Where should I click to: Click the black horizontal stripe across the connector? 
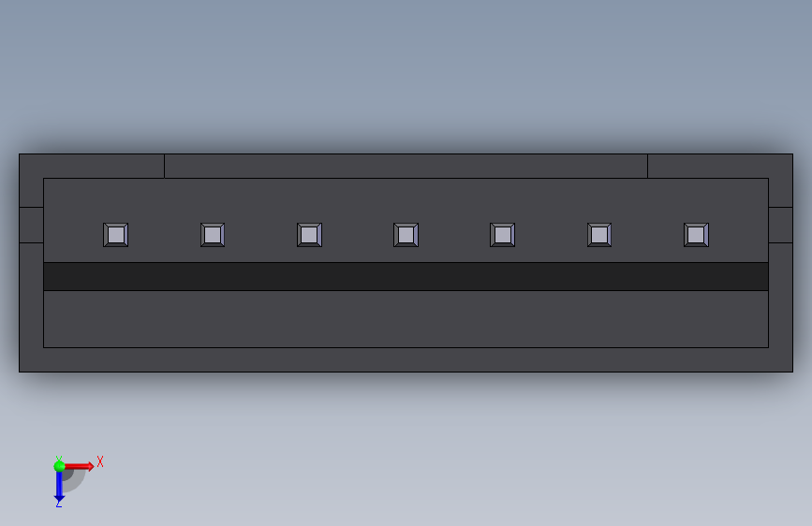(406, 276)
